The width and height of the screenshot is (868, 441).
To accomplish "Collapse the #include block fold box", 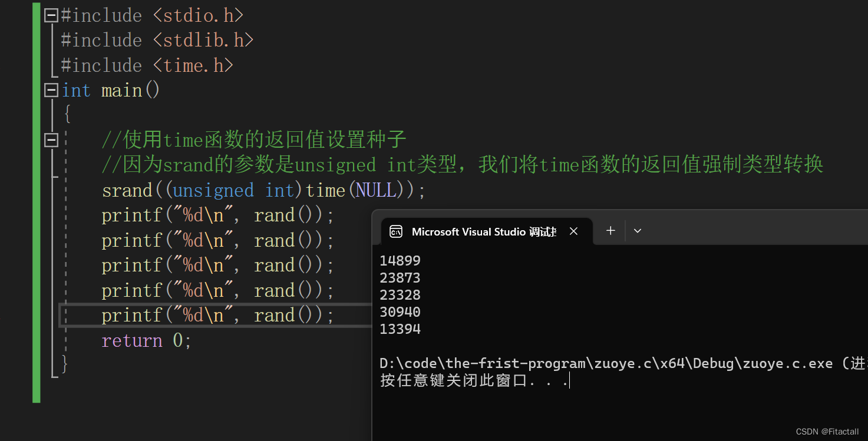I will (x=52, y=15).
